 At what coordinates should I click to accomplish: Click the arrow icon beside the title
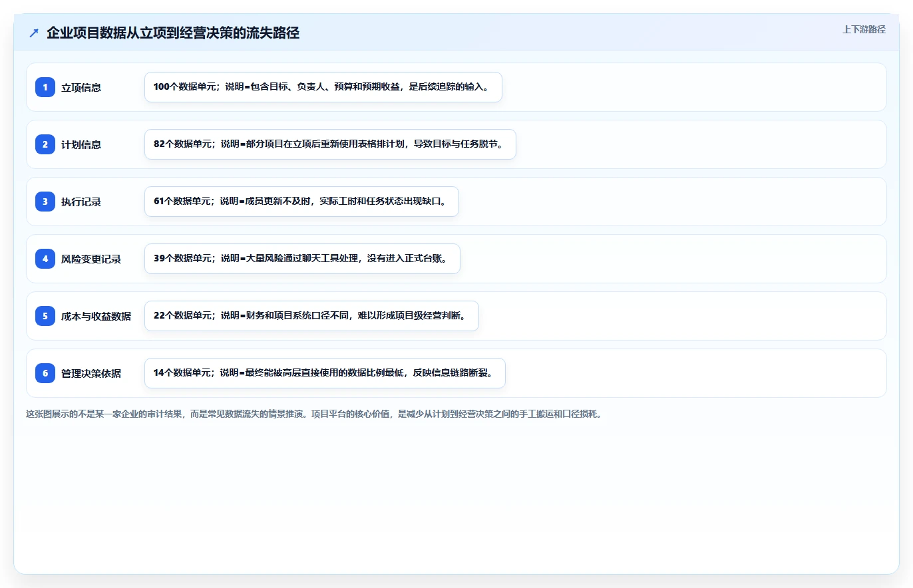34,33
